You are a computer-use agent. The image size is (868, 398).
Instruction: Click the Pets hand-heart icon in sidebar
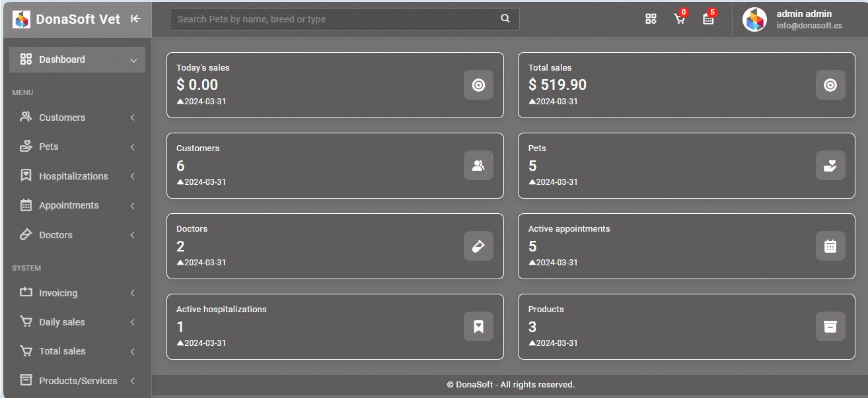pos(26,146)
